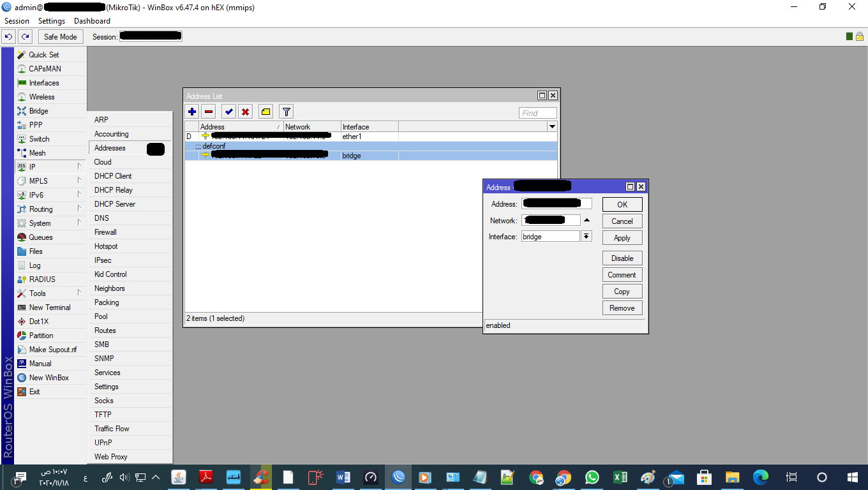Select DHCP Server in the IP submenu
Viewport: 868px width, 490px height.
130,204
